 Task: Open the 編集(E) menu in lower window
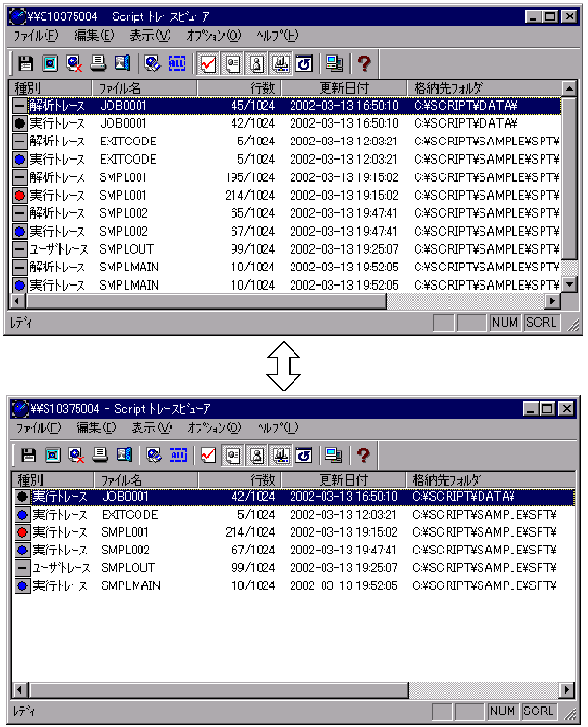pos(96,427)
